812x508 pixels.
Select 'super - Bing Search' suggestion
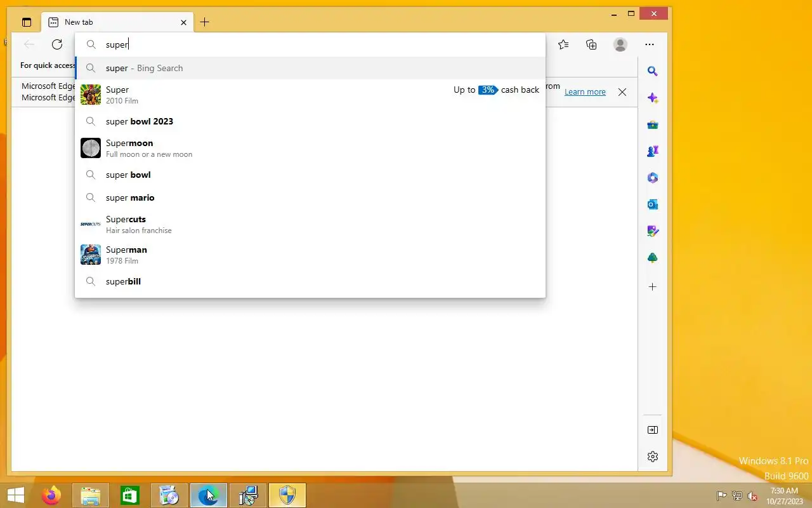coord(310,68)
